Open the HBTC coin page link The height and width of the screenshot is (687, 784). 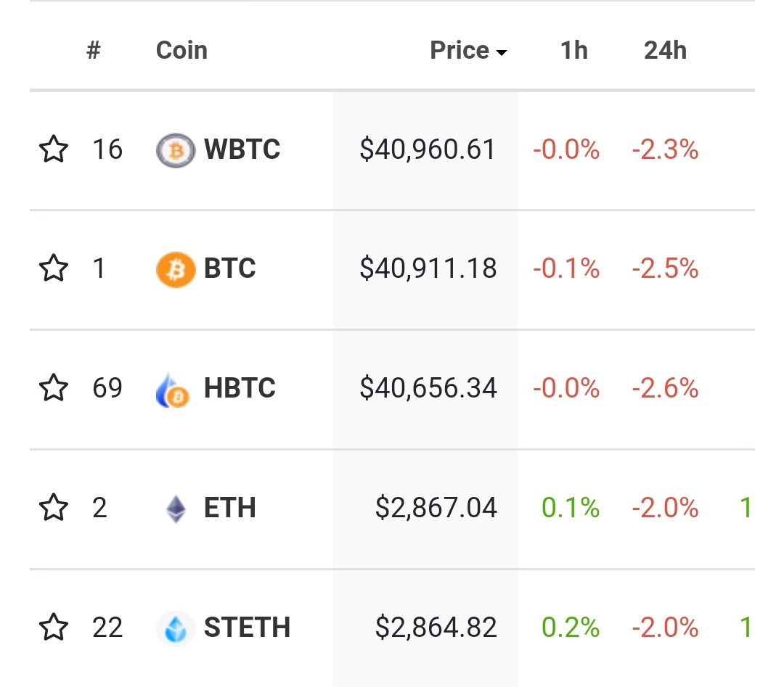pos(240,389)
